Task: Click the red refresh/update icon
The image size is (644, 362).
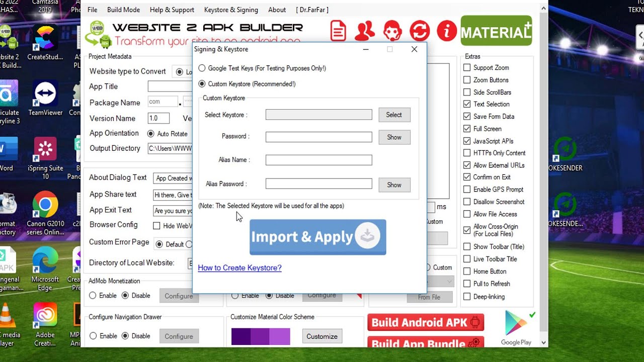Action: click(419, 31)
